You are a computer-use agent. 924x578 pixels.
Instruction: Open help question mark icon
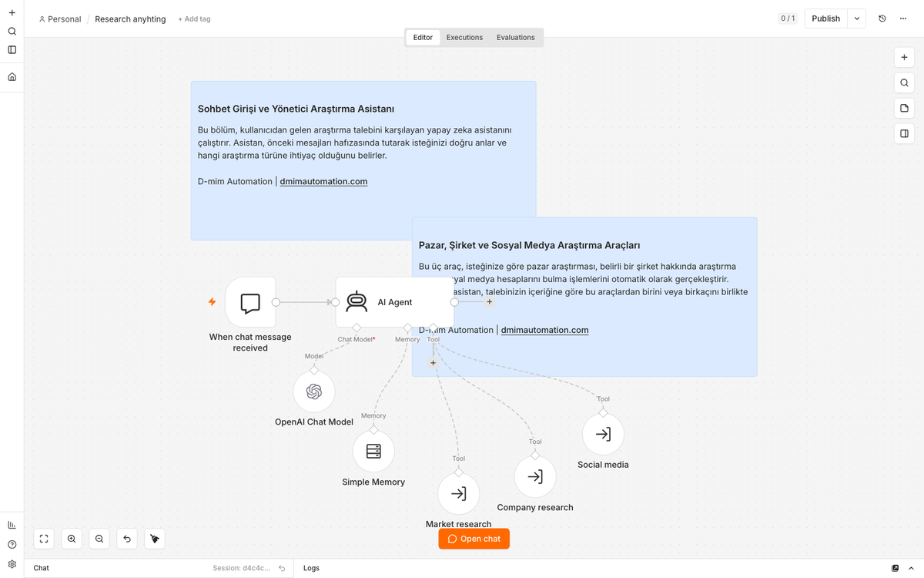point(12,544)
